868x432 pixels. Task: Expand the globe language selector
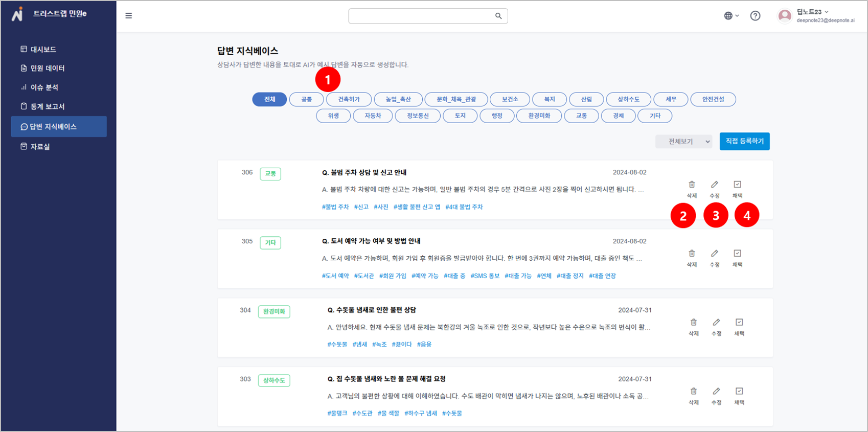pos(732,16)
